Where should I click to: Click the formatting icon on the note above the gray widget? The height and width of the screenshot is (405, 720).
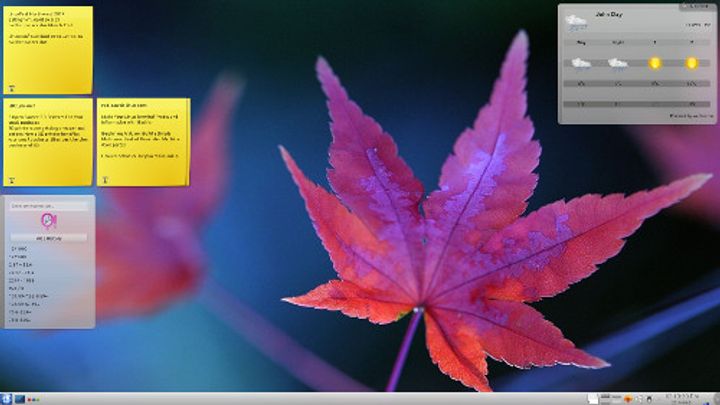pyautogui.click(x=12, y=180)
